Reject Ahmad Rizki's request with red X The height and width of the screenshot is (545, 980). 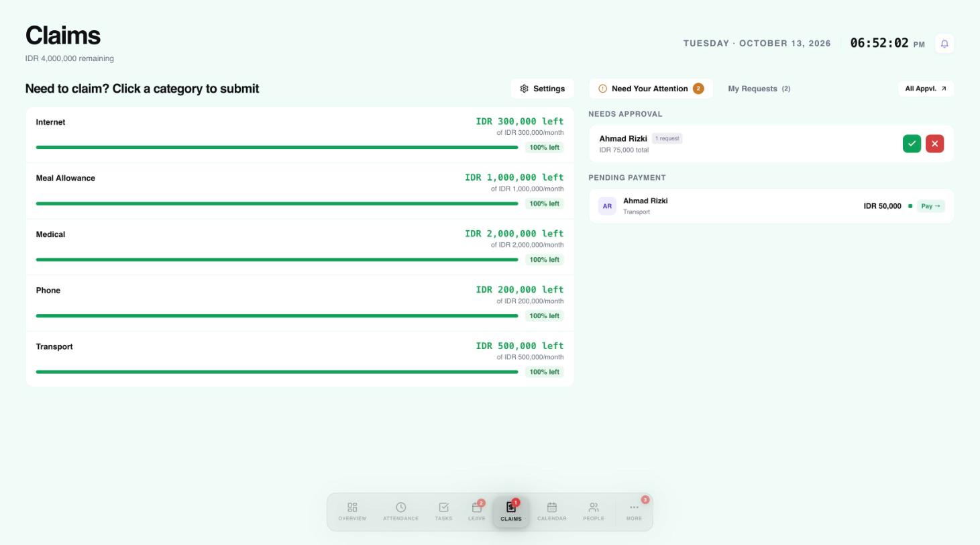[934, 144]
